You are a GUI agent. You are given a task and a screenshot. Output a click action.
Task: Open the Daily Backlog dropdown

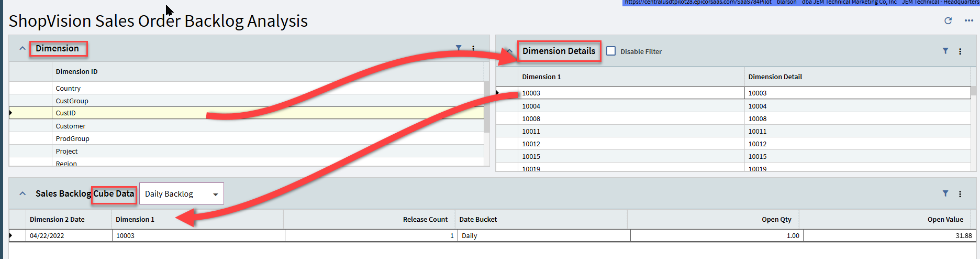coord(182,193)
